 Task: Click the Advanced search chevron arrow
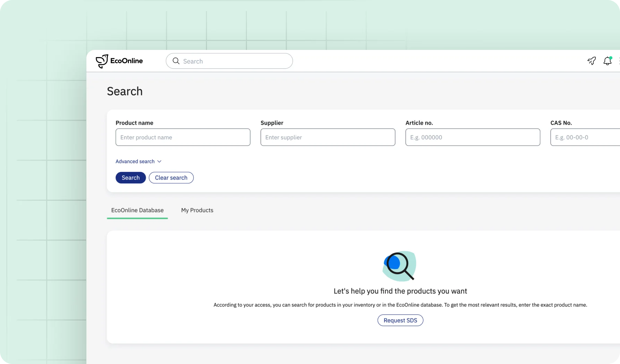(x=159, y=161)
